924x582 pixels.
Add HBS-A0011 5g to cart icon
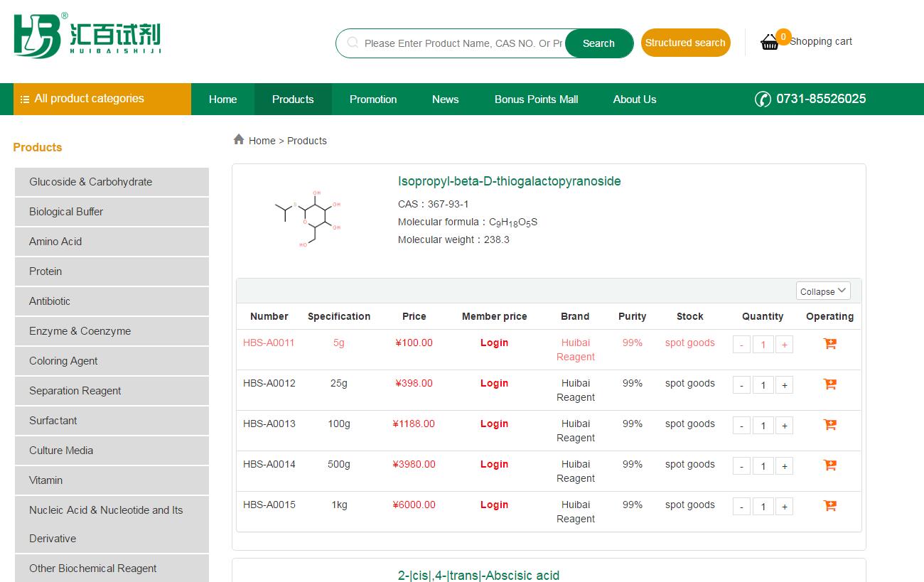829,344
